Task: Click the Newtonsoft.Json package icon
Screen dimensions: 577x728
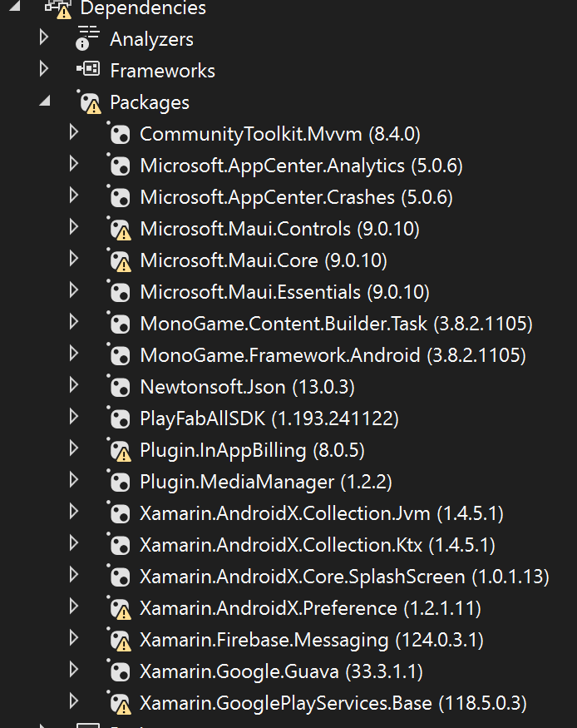Action: 120,387
